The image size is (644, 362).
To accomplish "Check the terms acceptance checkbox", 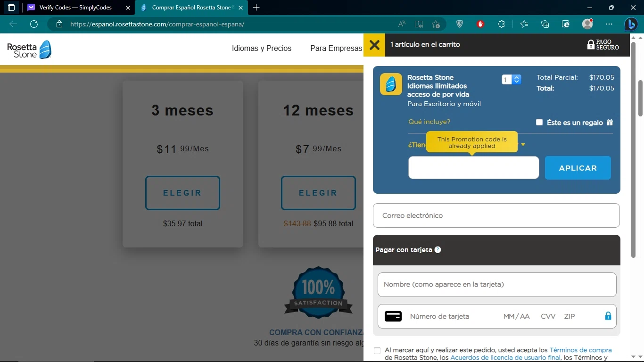I will [x=377, y=351].
